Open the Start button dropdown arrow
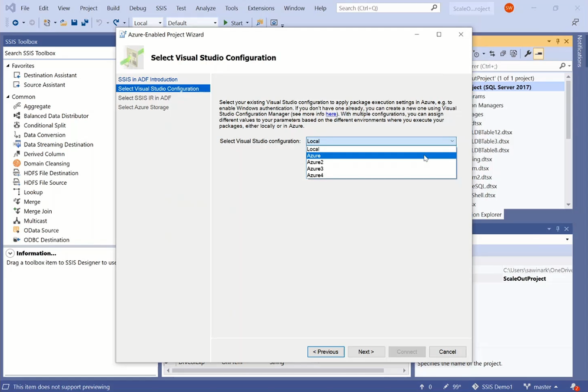 [247, 23]
